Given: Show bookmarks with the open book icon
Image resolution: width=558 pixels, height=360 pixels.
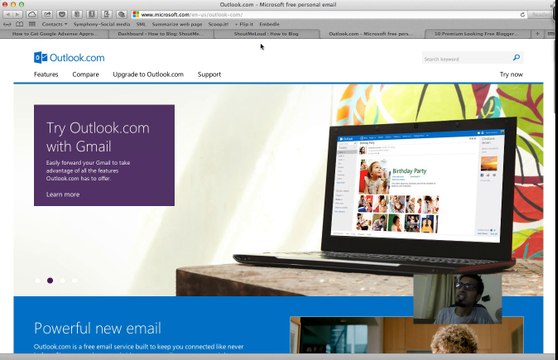Looking at the screenshot, I should tap(20, 24).
